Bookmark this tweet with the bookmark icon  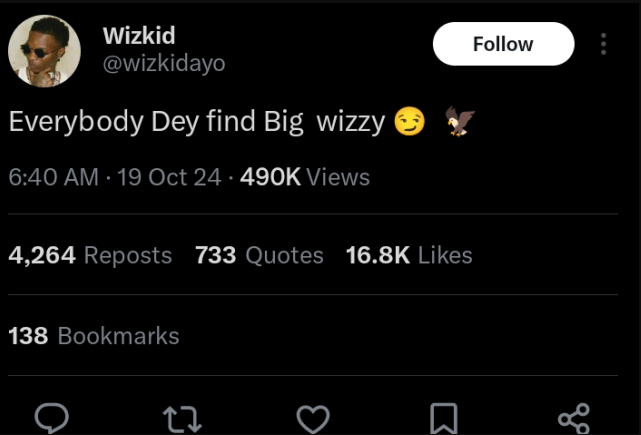pos(444,417)
